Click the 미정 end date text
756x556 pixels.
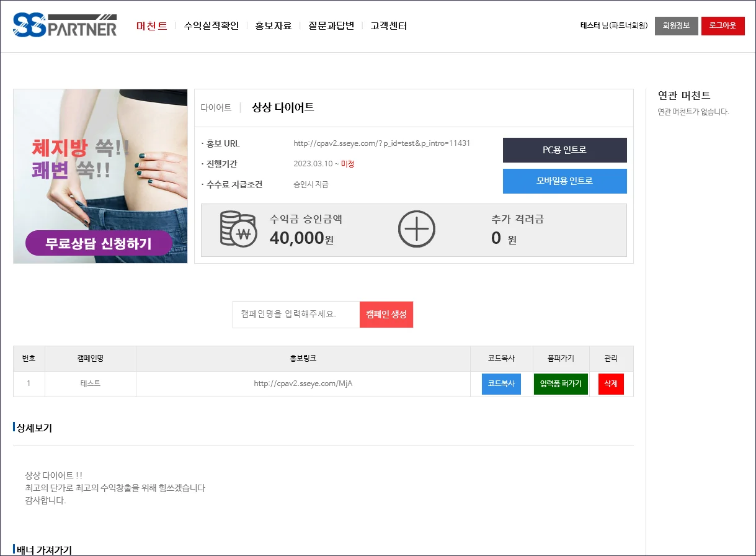coord(347,164)
